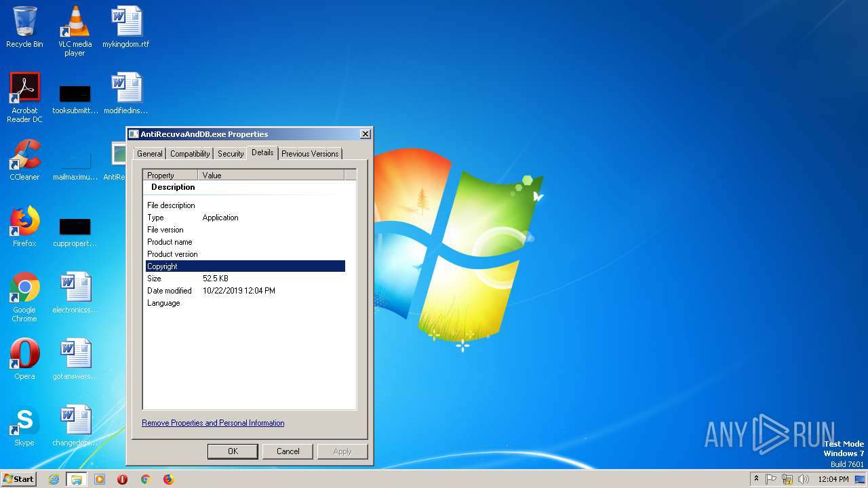868x488 pixels.
Task: Switch to the Details tab
Action: 262,152
